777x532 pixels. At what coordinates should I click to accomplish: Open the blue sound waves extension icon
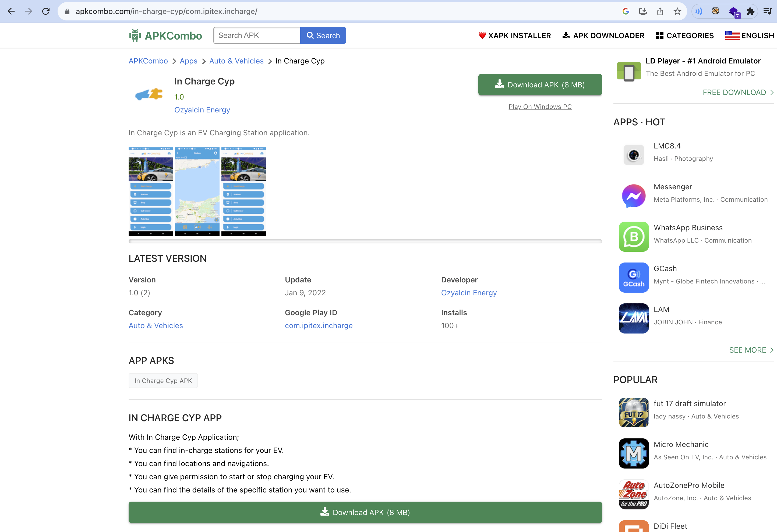(699, 11)
